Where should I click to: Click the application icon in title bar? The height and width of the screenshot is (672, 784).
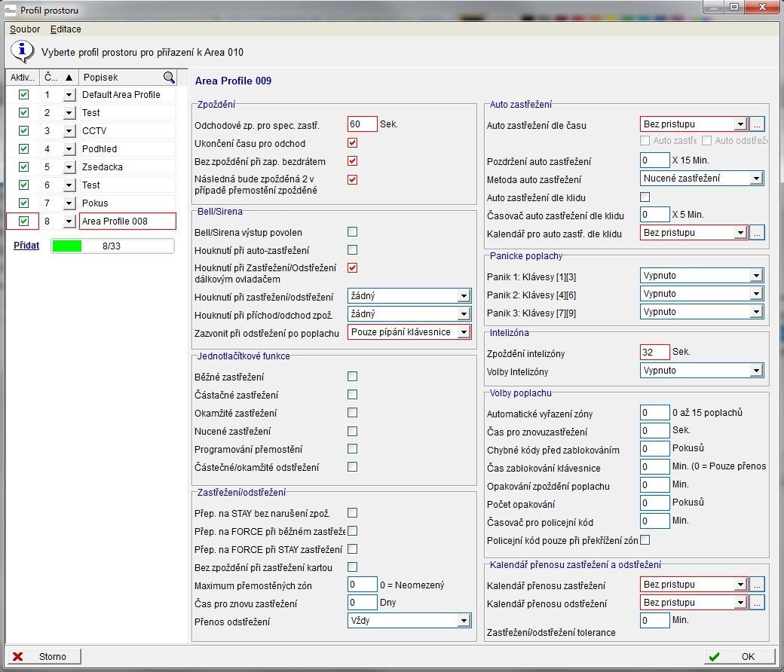[x=11, y=11]
